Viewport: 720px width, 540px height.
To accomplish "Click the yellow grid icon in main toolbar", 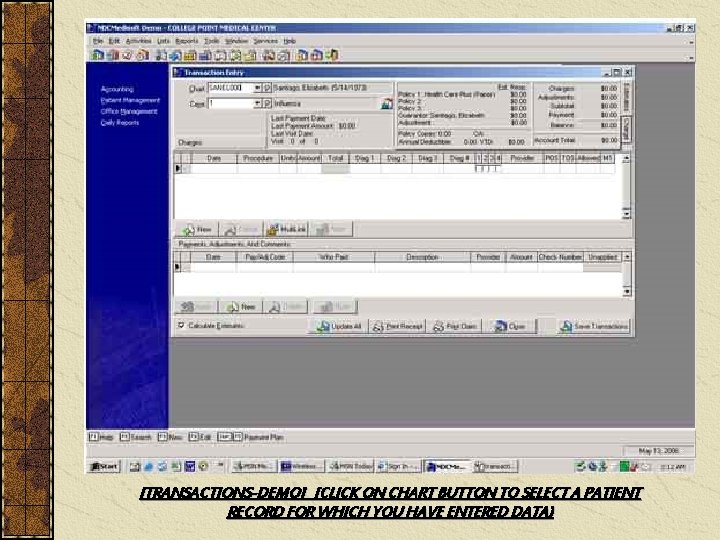I will (190, 56).
